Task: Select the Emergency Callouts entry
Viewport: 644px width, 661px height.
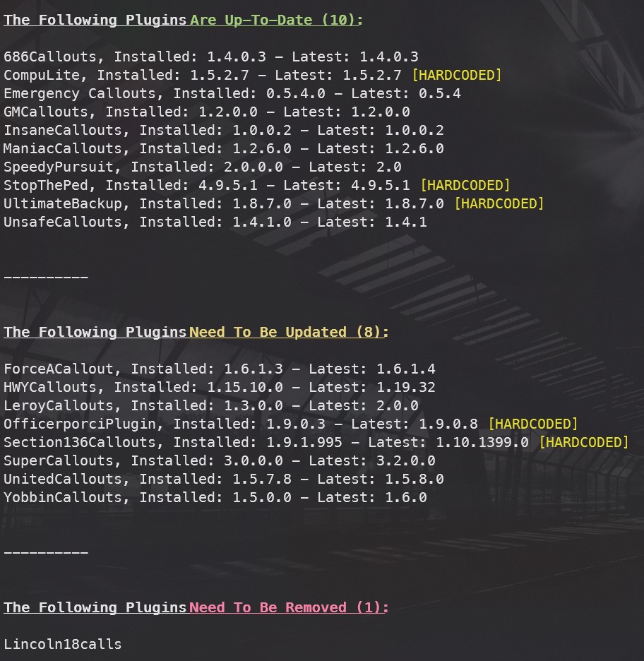Action: pyautogui.click(x=232, y=93)
